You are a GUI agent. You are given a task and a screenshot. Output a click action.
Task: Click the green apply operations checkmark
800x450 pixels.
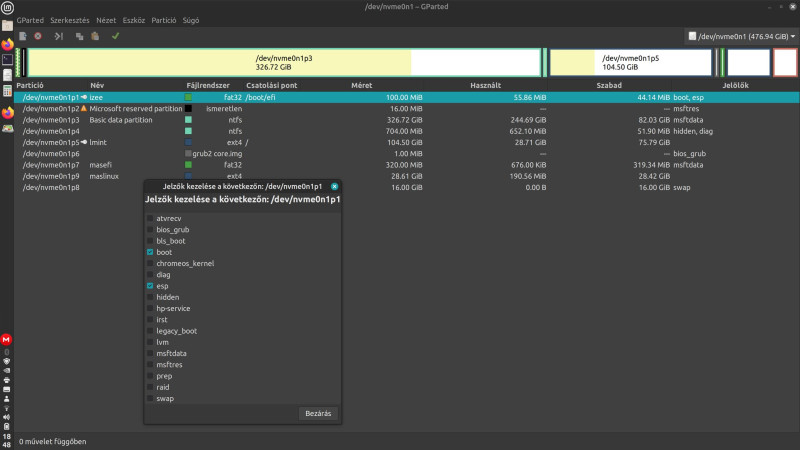(115, 36)
